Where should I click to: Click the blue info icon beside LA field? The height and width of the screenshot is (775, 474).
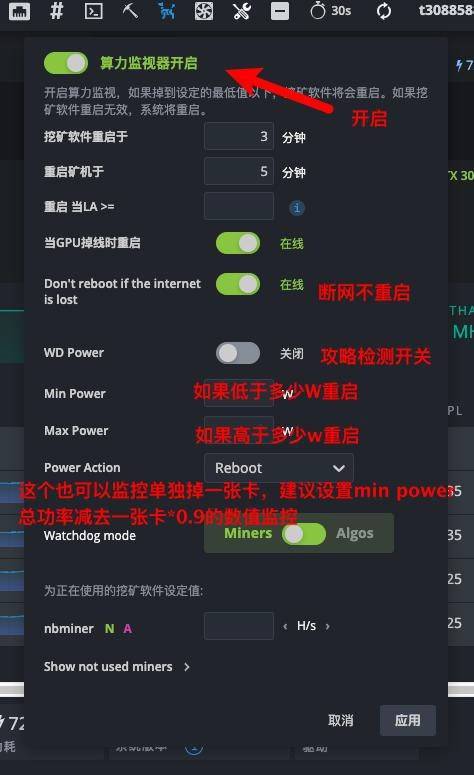(297, 208)
